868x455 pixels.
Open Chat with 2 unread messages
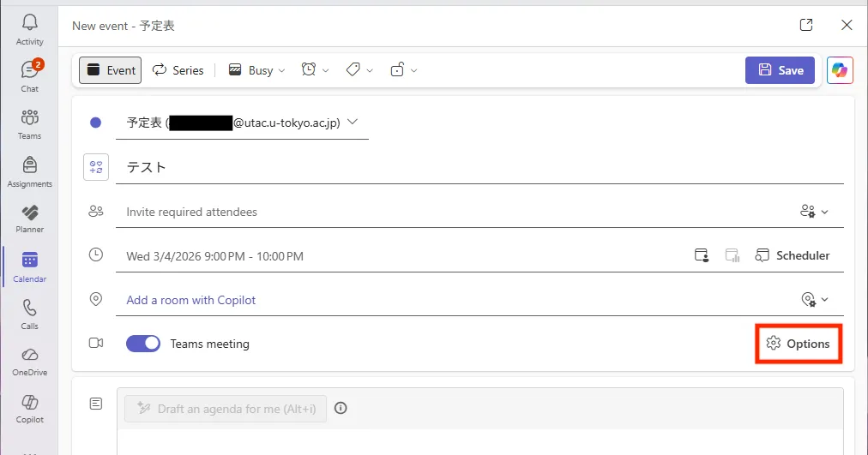coord(29,75)
